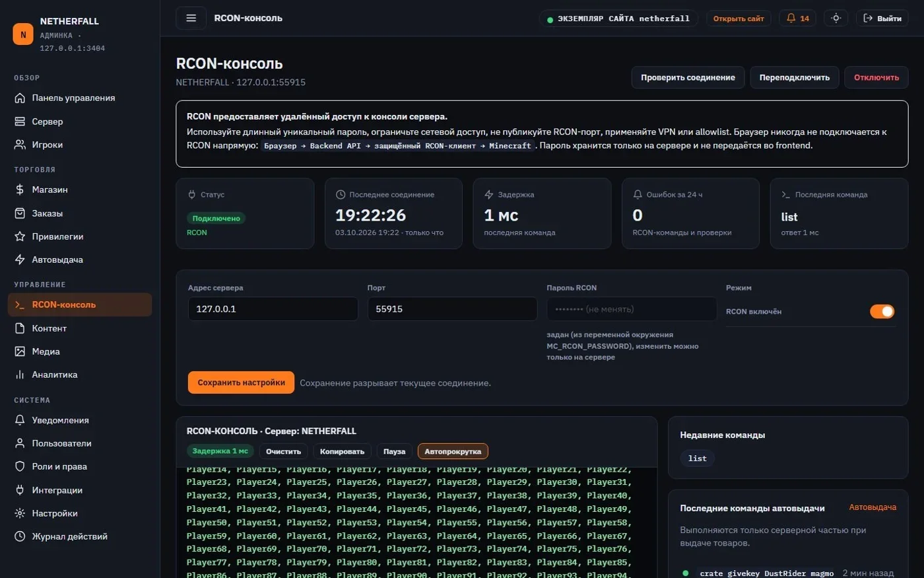Click the Уведомления bell icon in sidebar

coord(20,420)
